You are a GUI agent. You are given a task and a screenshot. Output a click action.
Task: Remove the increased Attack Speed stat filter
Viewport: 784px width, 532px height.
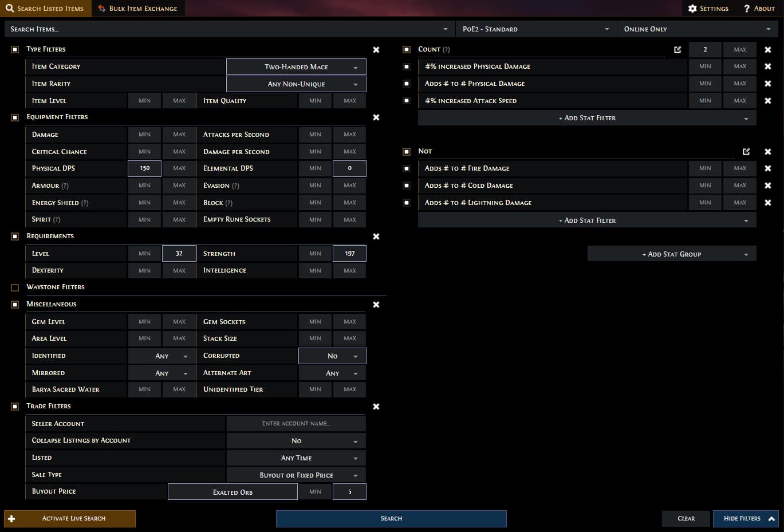tap(767, 101)
